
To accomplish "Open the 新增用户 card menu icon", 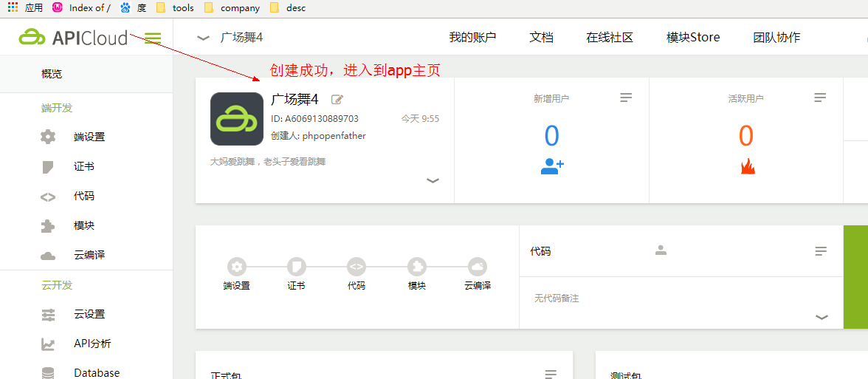I will click(x=626, y=98).
